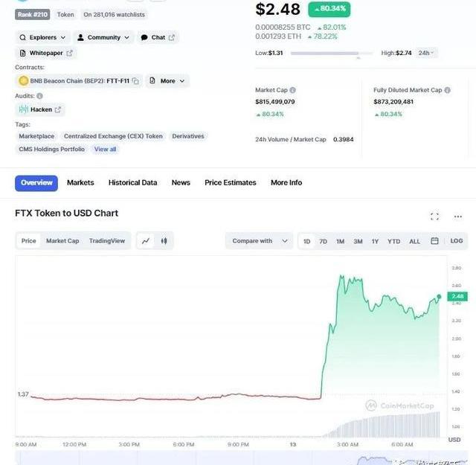Screen dimensions: 476x465
Task: Expand the Explorers dropdown
Action: tap(42, 37)
